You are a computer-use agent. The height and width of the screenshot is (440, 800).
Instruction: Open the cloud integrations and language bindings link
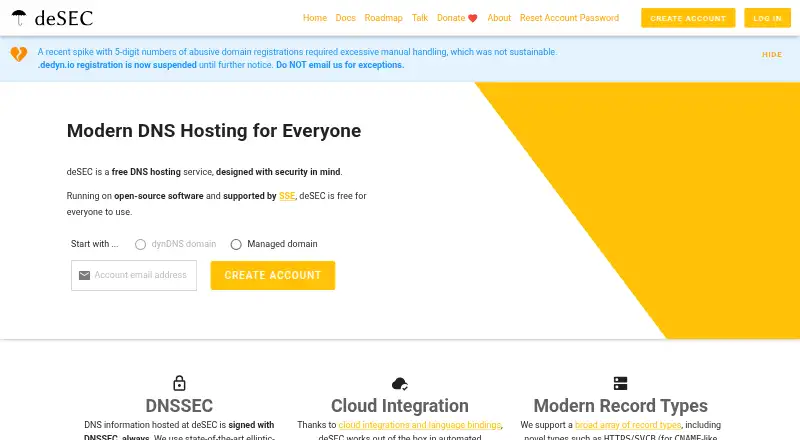[420, 425]
